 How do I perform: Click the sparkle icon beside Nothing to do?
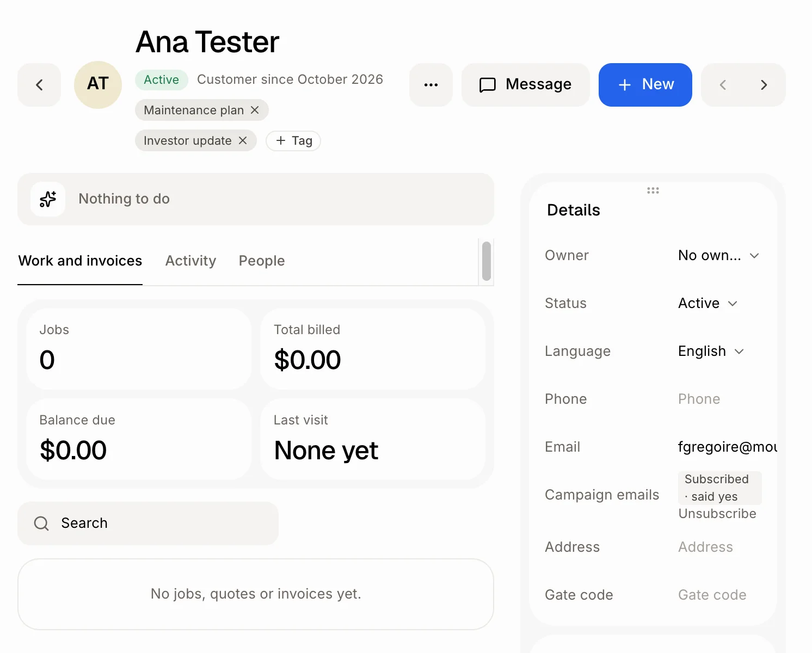pos(48,199)
